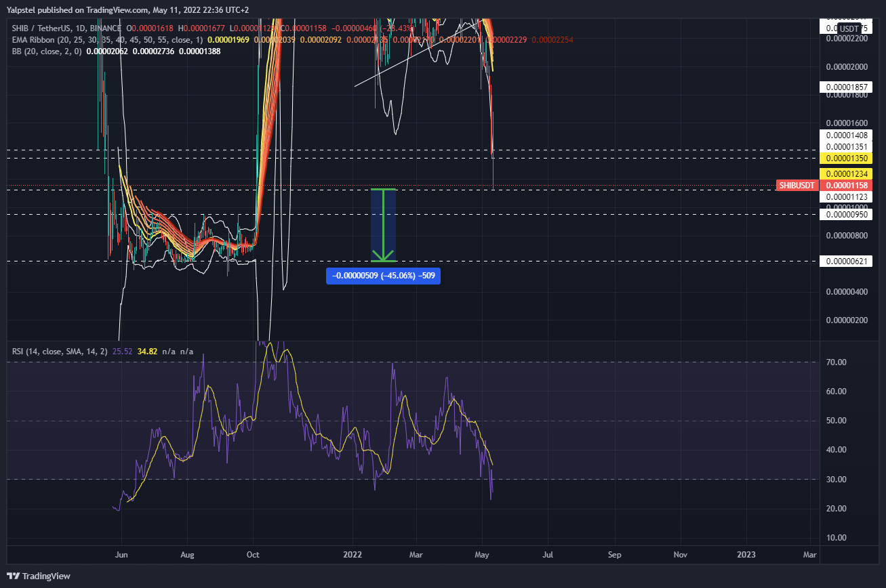Click the 60.00 RSI axis value
Image resolution: width=886 pixels, height=588 pixels.
coord(835,392)
